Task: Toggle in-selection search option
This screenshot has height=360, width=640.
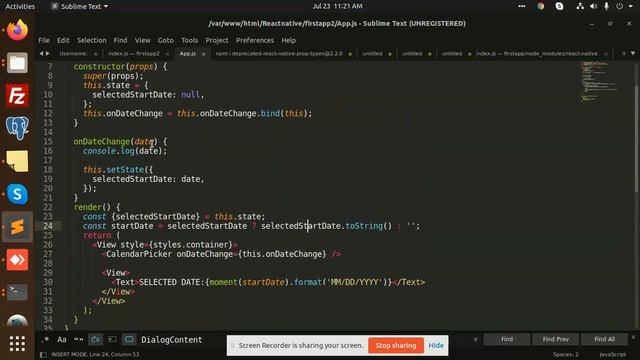Action: [112, 340]
